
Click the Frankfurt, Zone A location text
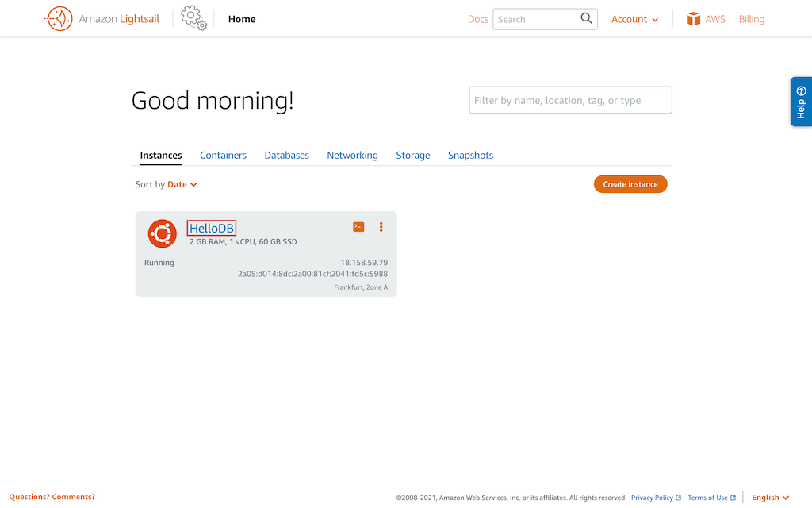(361, 287)
